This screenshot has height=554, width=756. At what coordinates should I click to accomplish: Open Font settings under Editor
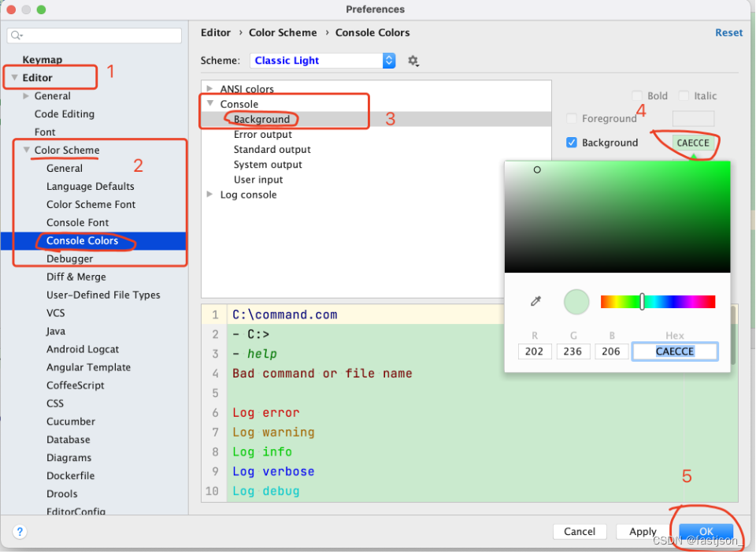click(45, 132)
